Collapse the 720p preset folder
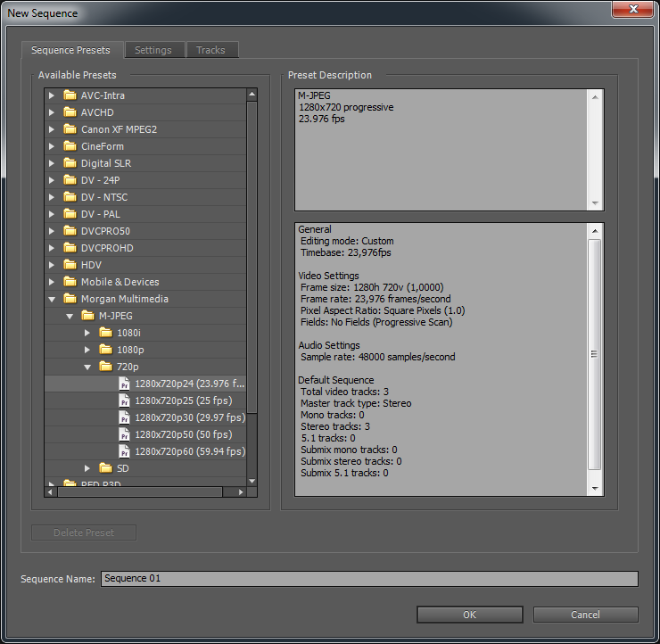The height and width of the screenshot is (644, 660). pos(87,367)
